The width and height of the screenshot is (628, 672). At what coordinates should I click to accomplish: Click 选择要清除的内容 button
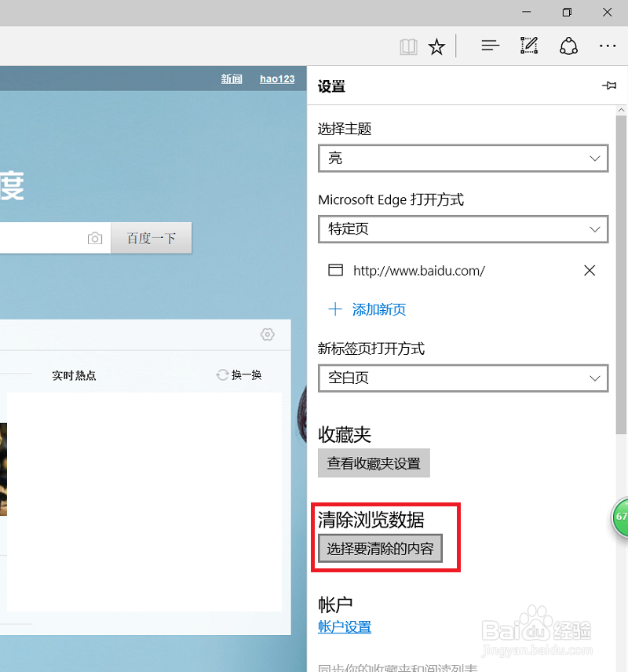[380, 549]
